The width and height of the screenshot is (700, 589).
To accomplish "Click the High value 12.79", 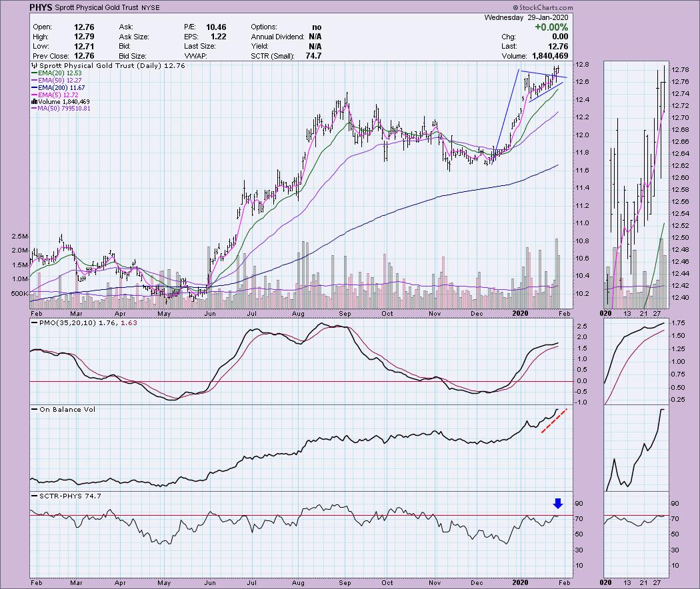I will pos(84,37).
